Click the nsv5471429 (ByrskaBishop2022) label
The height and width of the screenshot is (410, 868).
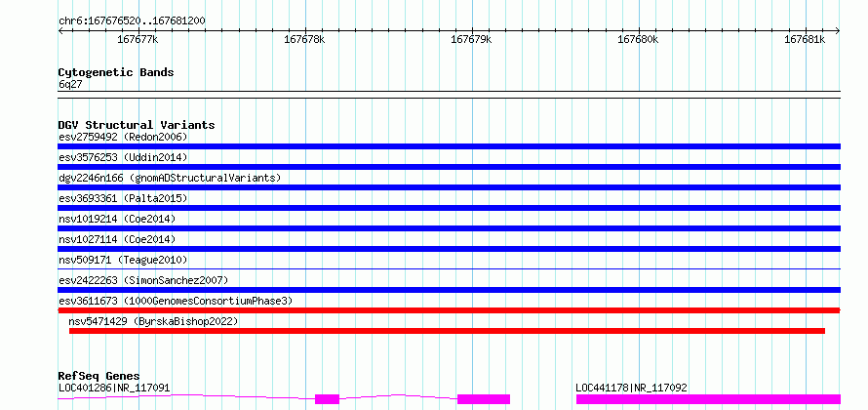pos(153,321)
